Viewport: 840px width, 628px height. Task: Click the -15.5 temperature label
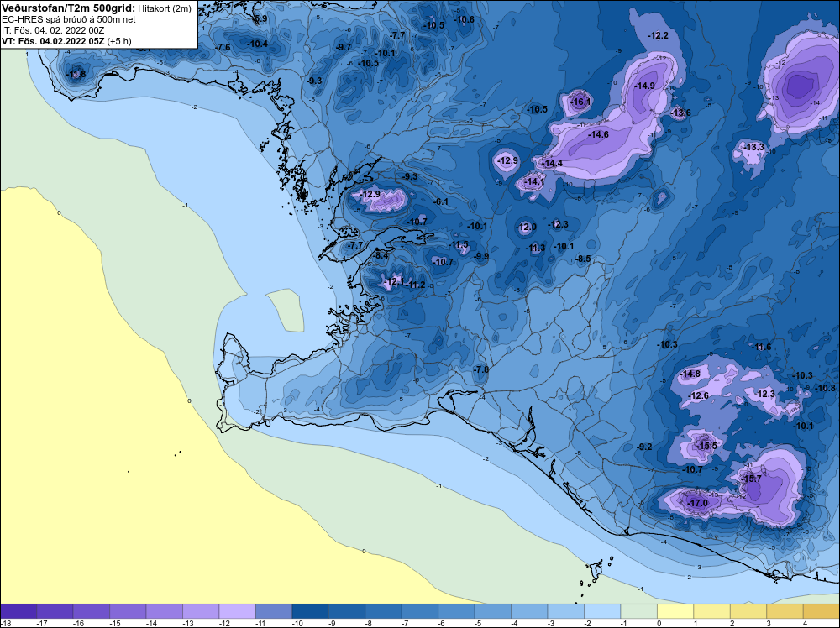[706, 446]
